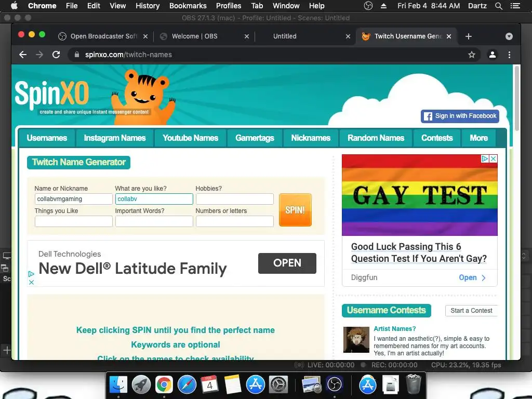Click the Things you Like field
The image size is (532, 399).
pos(73,221)
